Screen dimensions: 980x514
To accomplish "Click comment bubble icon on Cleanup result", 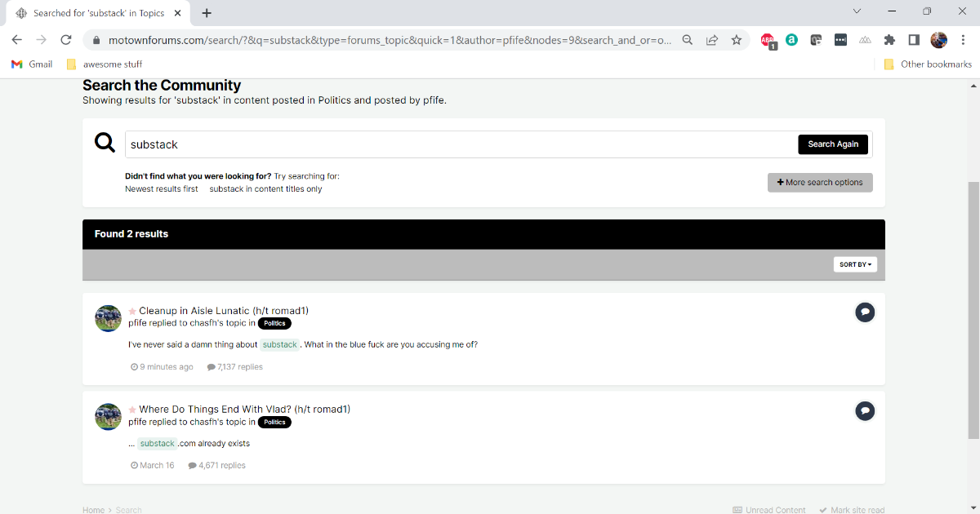I will point(865,312).
